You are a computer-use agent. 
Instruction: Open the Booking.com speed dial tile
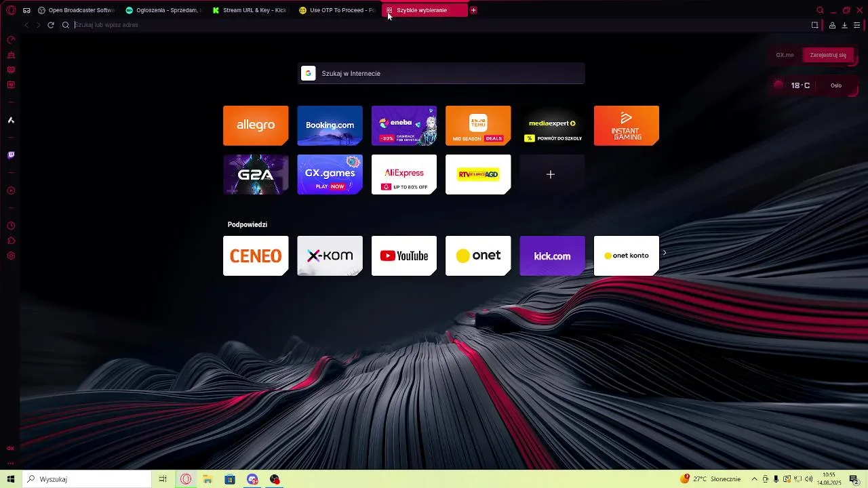330,125
